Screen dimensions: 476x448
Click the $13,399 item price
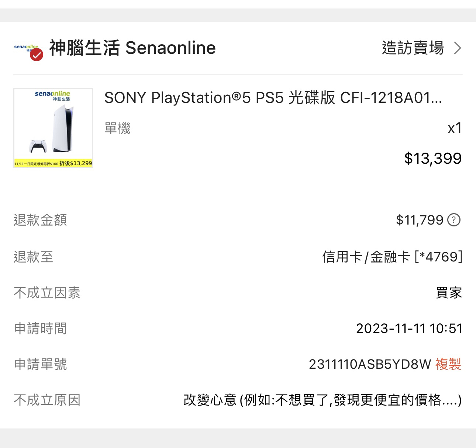433,158
